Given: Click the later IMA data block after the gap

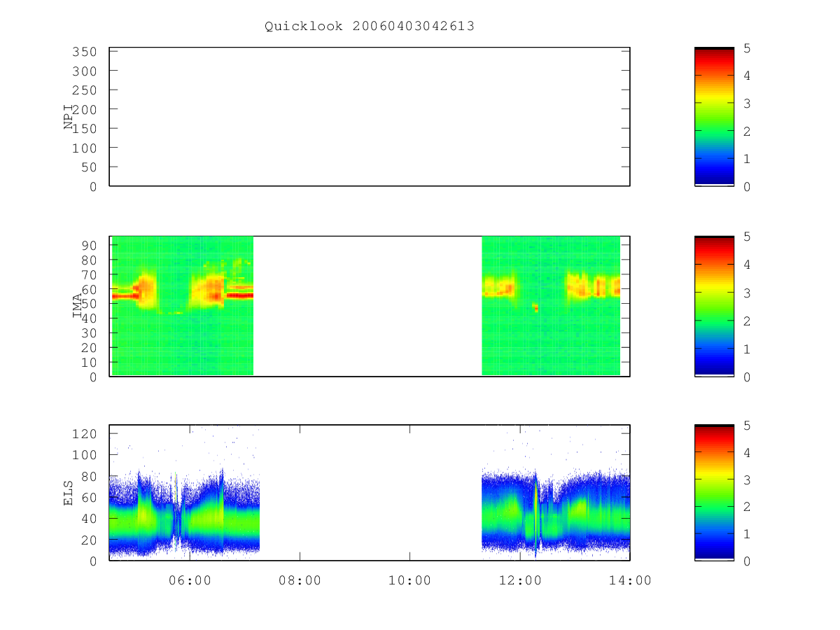Looking at the screenshot, I should point(551,306).
